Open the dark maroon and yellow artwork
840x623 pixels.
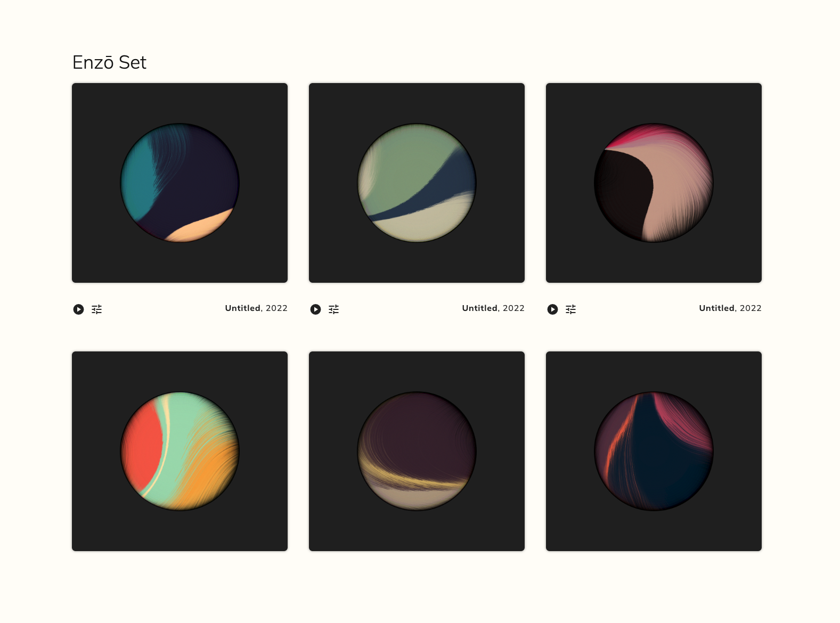coord(417,451)
